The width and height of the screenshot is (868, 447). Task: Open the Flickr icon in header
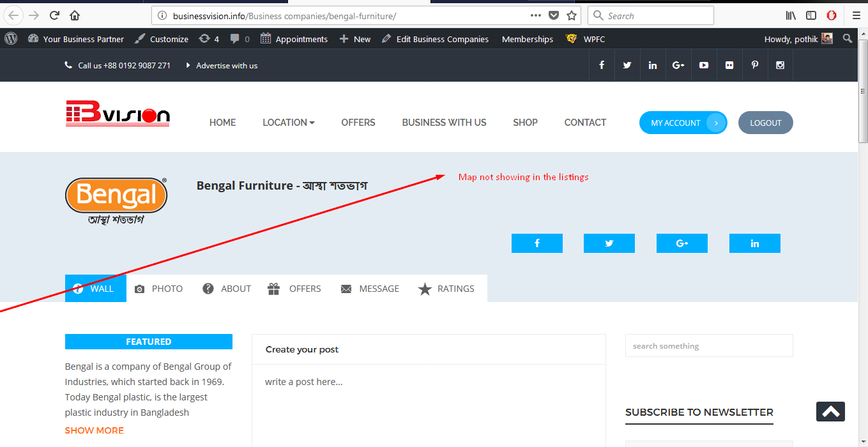[729, 65]
